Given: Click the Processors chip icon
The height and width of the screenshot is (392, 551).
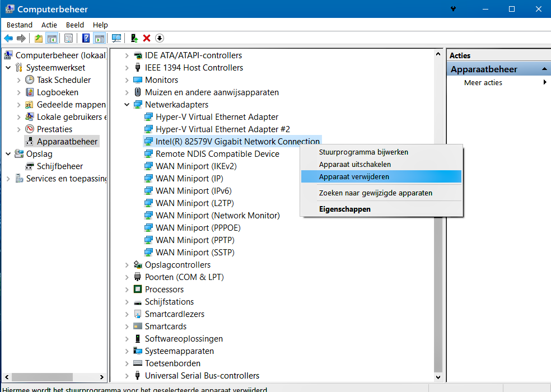Looking at the screenshot, I should (x=138, y=290).
